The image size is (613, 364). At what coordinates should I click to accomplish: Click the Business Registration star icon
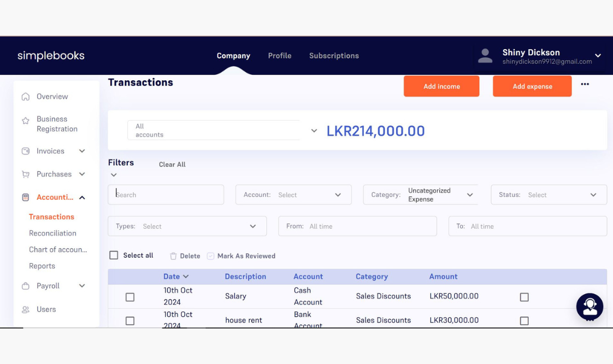pyautogui.click(x=26, y=121)
